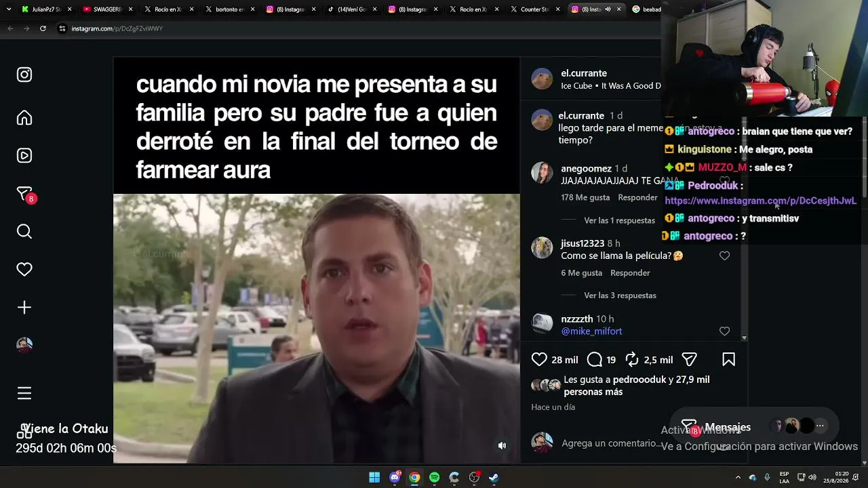Create new post with plus icon
This screenshot has width=868, height=488.
tap(24, 308)
